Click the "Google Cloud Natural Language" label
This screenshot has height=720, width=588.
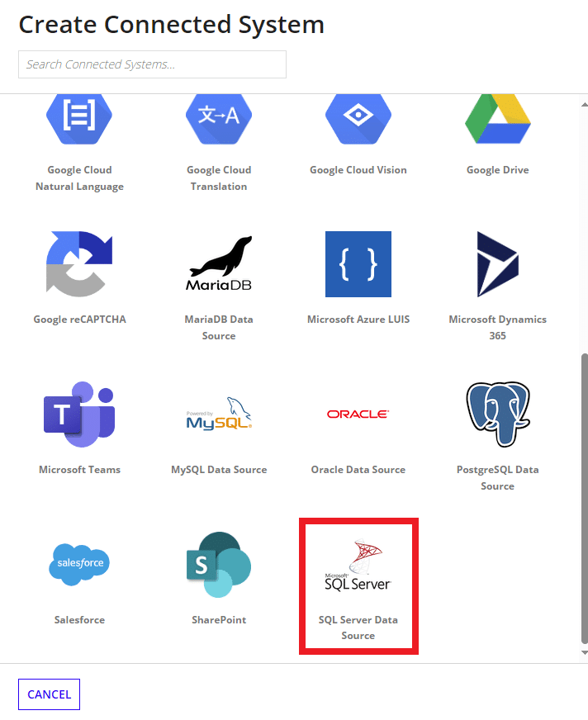click(x=79, y=178)
